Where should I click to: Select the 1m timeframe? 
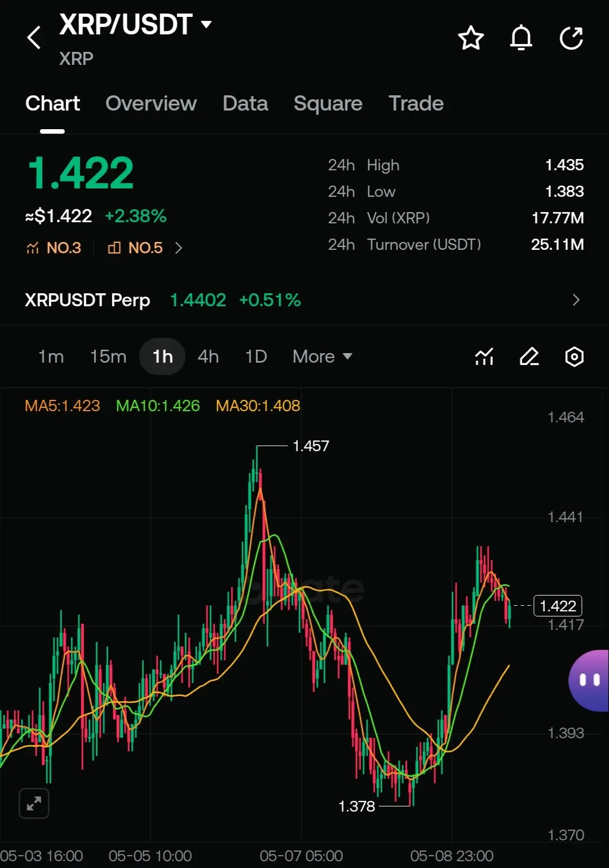[x=51, y=356]
